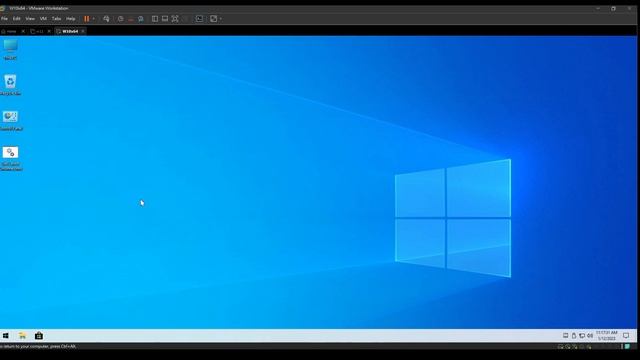
Task: Close the W10x64 tab
Action: click(x=83, y=31)
